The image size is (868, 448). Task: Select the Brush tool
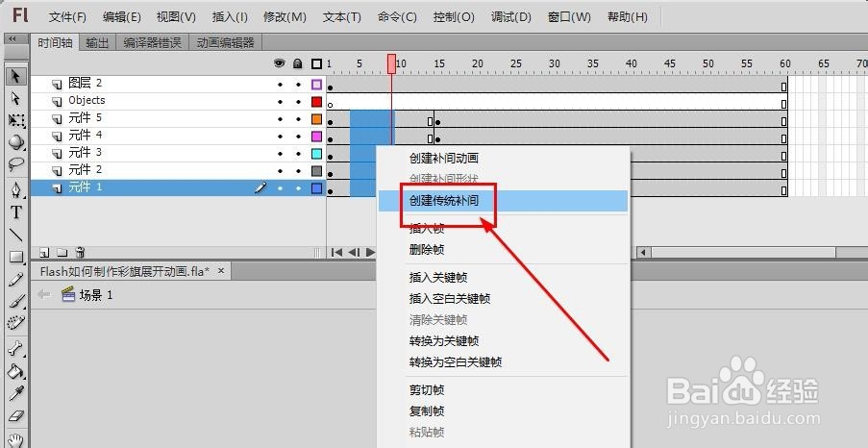16,301
